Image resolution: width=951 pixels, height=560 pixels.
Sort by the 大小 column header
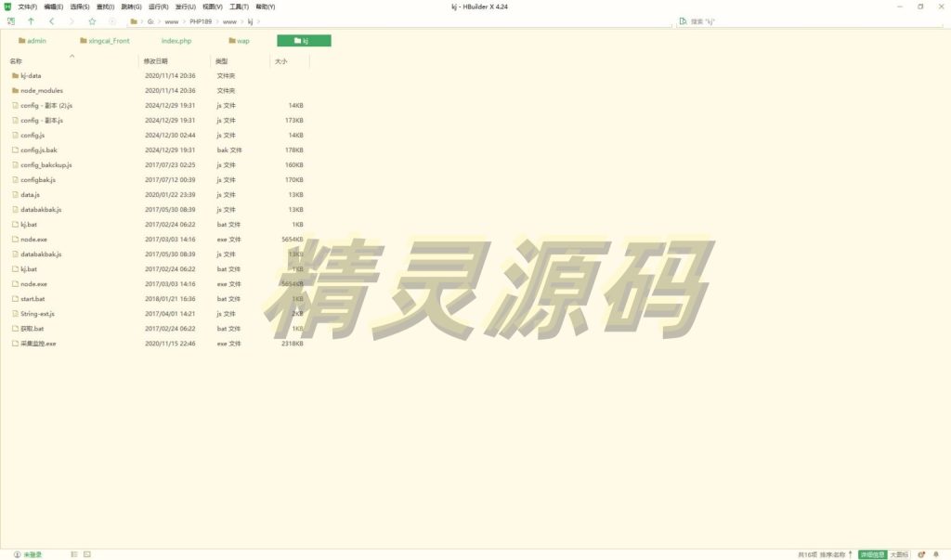point(280,61)
